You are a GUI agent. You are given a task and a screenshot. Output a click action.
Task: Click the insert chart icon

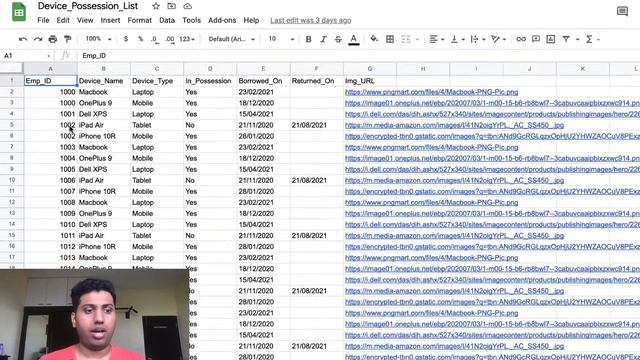551,39
